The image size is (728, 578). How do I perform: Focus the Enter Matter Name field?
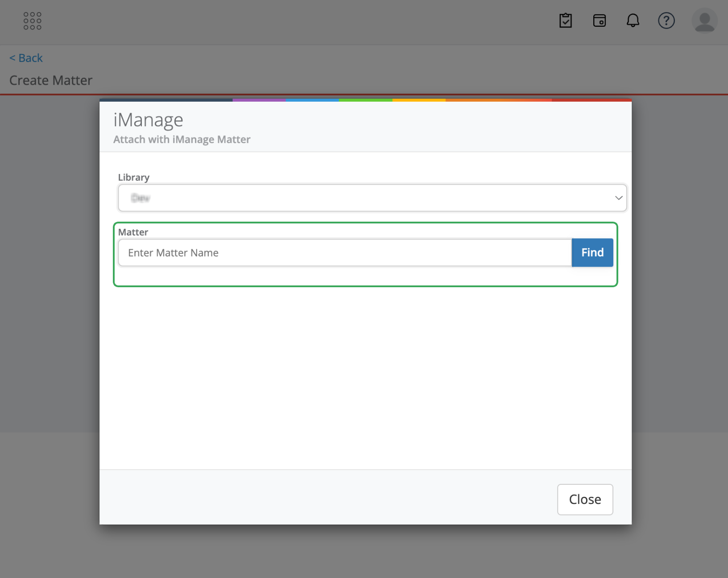pos(345,253)
